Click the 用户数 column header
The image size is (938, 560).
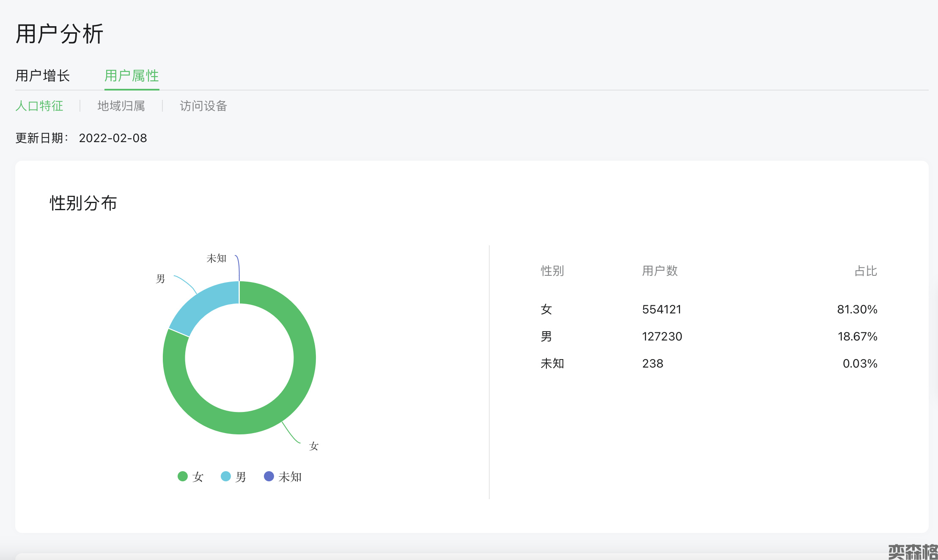pyautogui.click(x=660, y=271)
